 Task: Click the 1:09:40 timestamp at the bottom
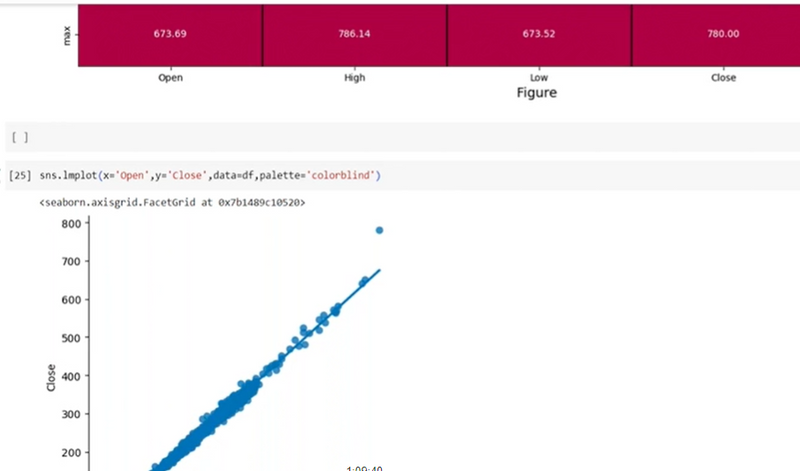364,467
